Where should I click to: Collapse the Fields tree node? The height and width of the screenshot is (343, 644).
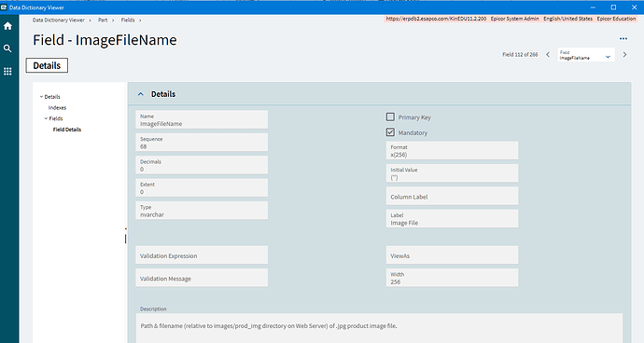pos(46,118)
